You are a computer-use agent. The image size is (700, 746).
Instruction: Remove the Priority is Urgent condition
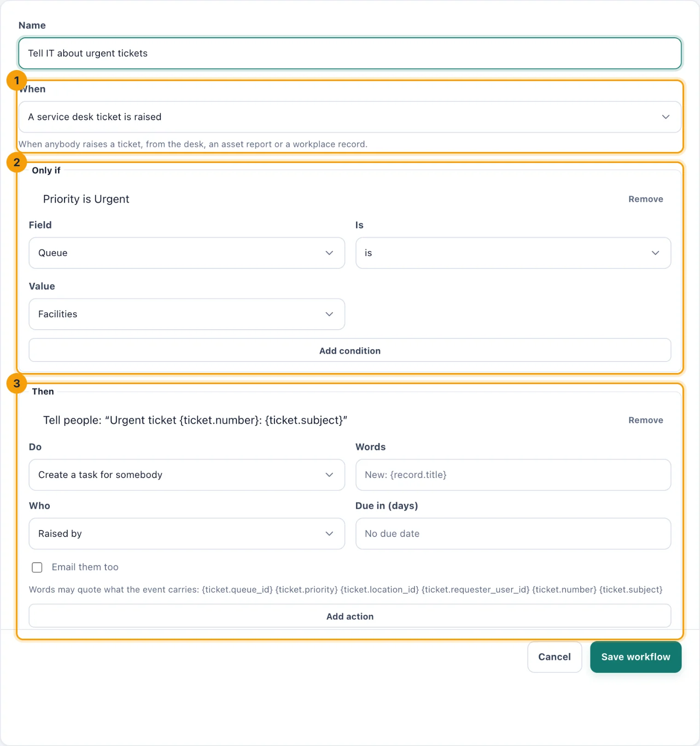tap(646, 199)
